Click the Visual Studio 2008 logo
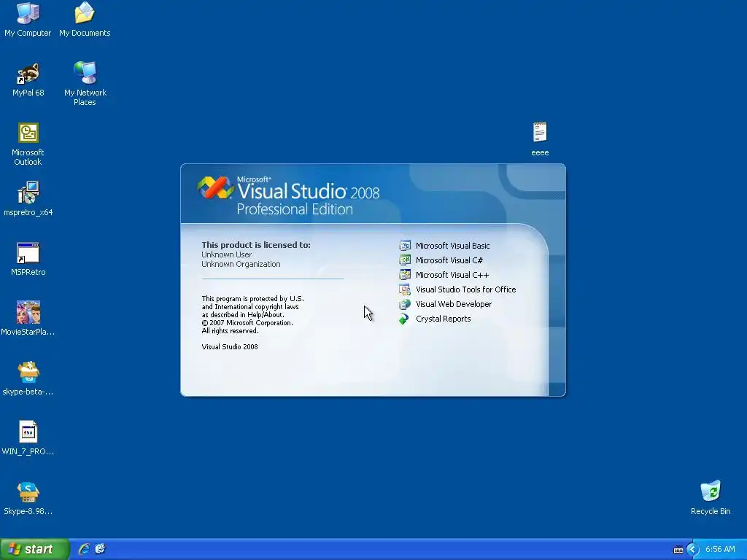The width and height of the screenshot is (747, 560). click(215, 187)
